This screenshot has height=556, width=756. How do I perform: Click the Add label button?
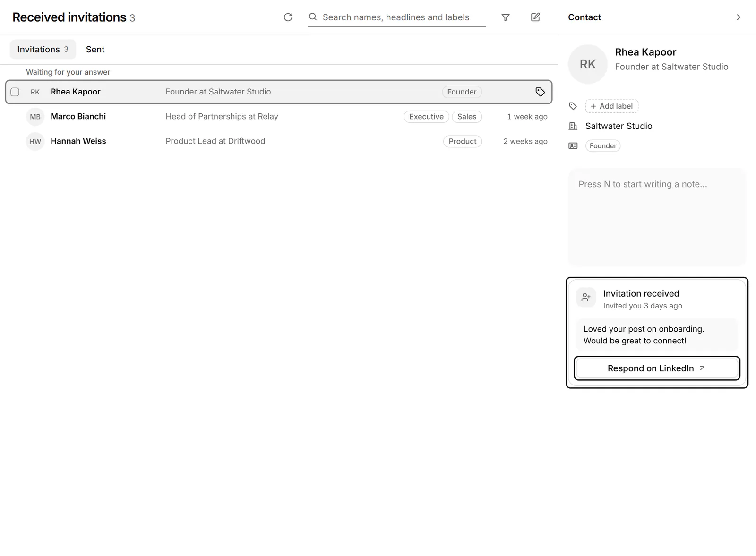(x=612, y=106)
